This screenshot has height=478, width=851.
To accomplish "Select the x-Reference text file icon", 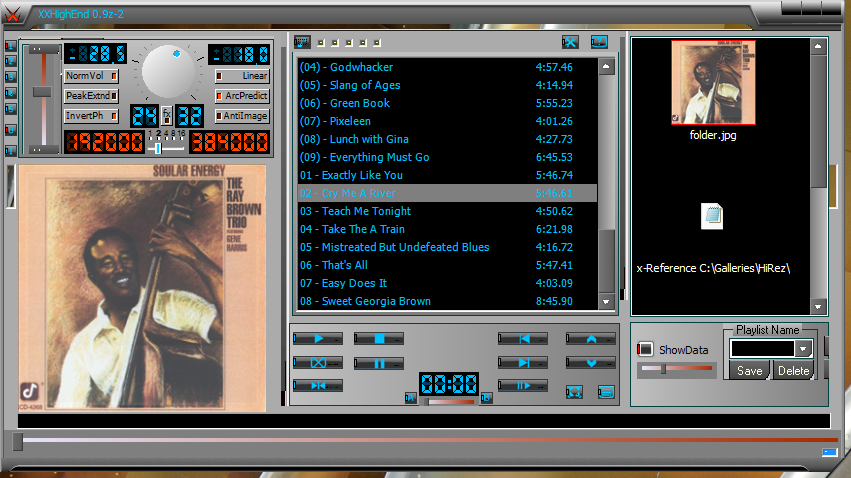I will (x=712, y=216).
